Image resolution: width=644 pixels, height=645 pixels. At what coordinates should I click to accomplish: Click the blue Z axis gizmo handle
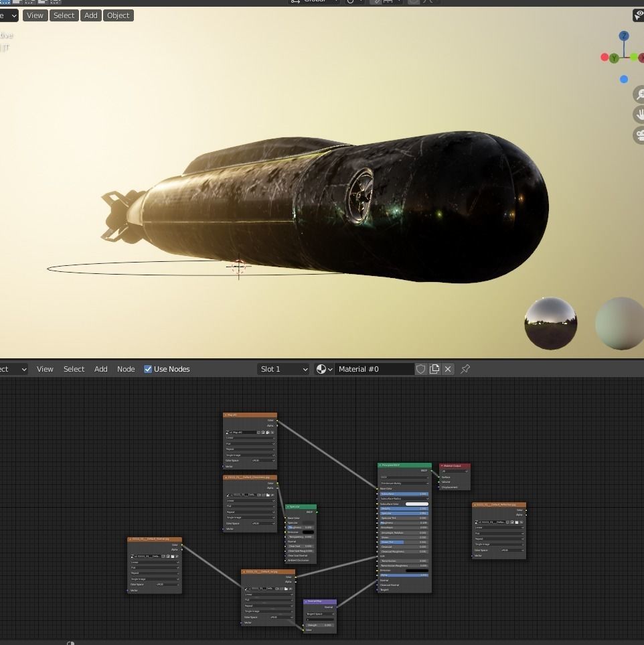624,35
